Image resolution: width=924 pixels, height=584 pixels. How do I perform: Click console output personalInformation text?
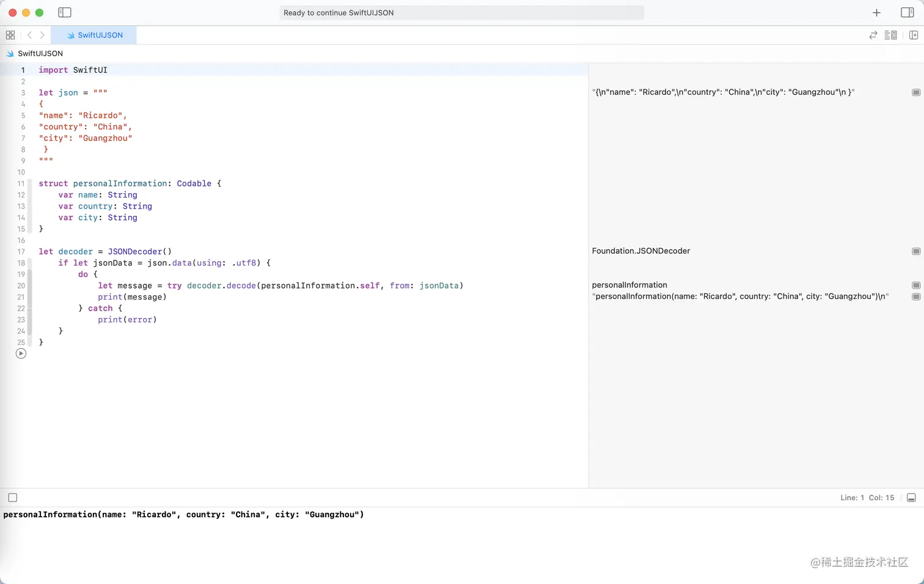183,514
